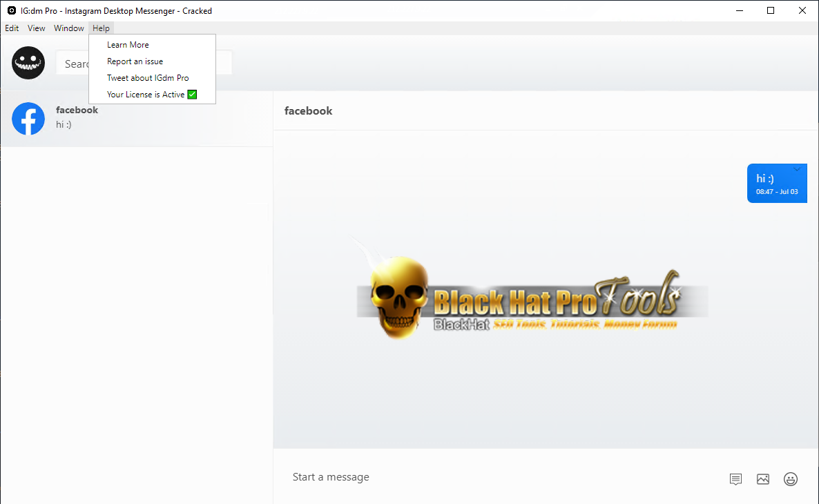
Task: Open the facebook conversation in chat list
Action: pyautogui.click(x=136, y=119)
